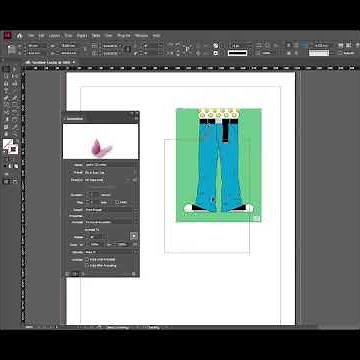Select the Selection tool in the toolbox
This screenshot has width=360, height=360.
6,69
